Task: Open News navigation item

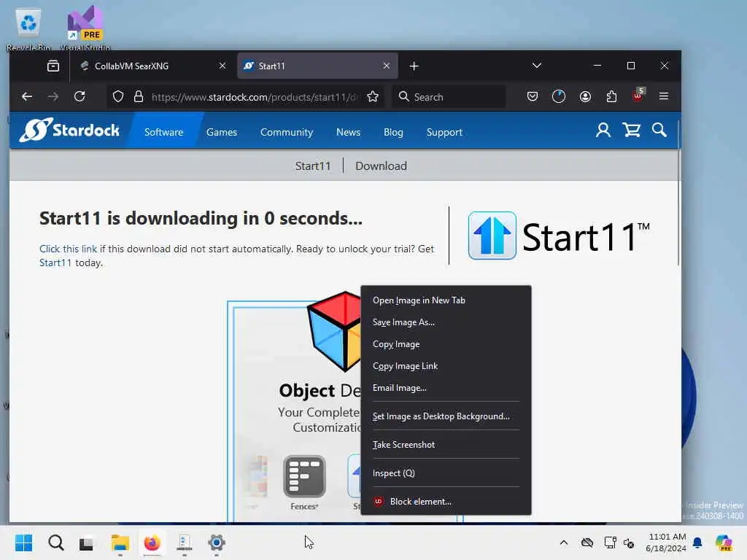Action: 348,132
